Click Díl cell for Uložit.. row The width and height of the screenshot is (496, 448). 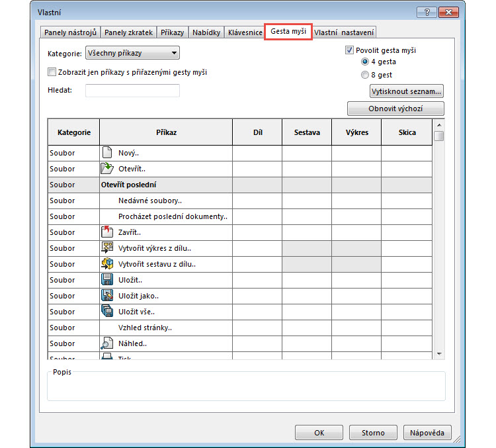click(x=257, y=280)
